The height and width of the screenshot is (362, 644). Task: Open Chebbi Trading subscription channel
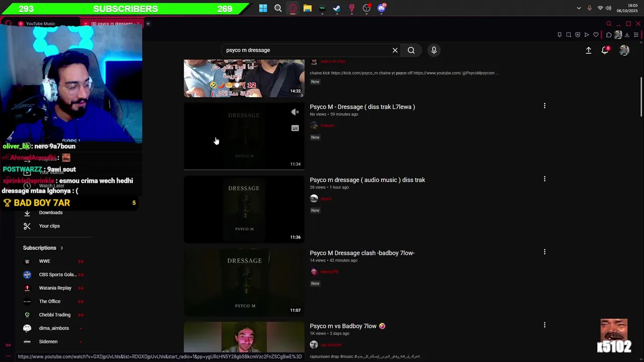[x=55, y=315]
